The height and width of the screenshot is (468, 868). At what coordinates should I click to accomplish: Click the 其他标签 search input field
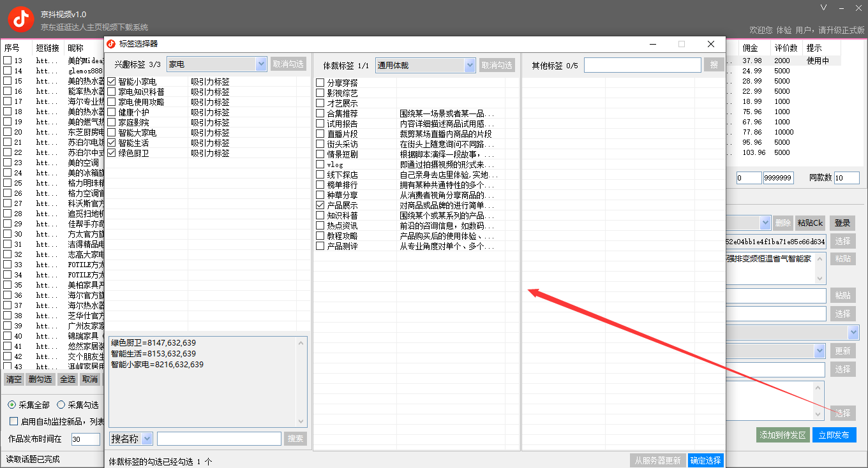(643, 65)
